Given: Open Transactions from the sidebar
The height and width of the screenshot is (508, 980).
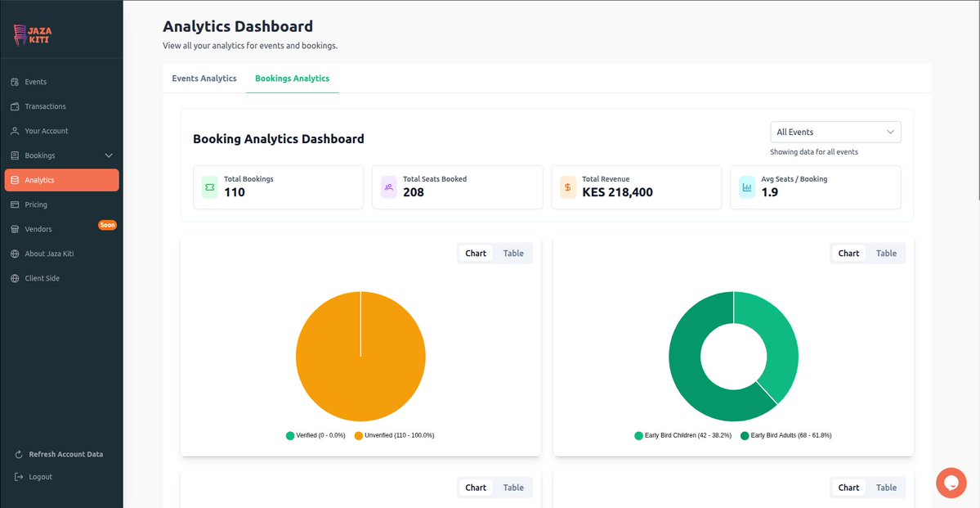Looking at the screenshot, I should pos(61,106).
